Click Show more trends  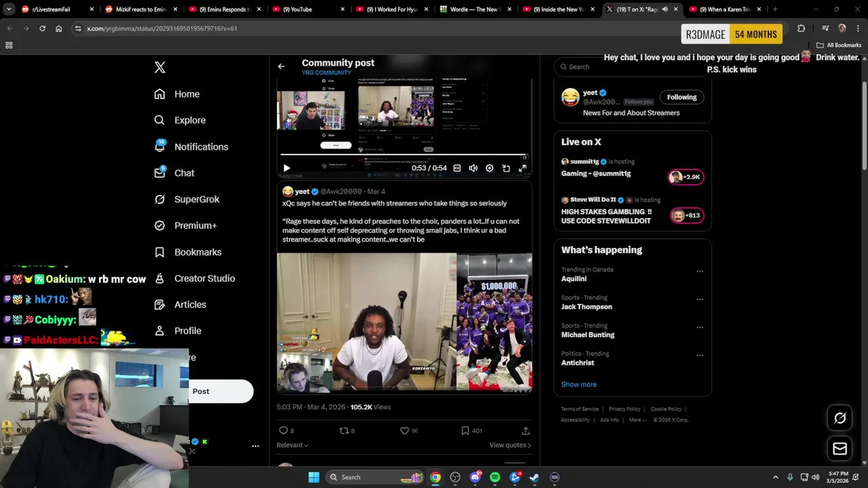tap(578, 384)
